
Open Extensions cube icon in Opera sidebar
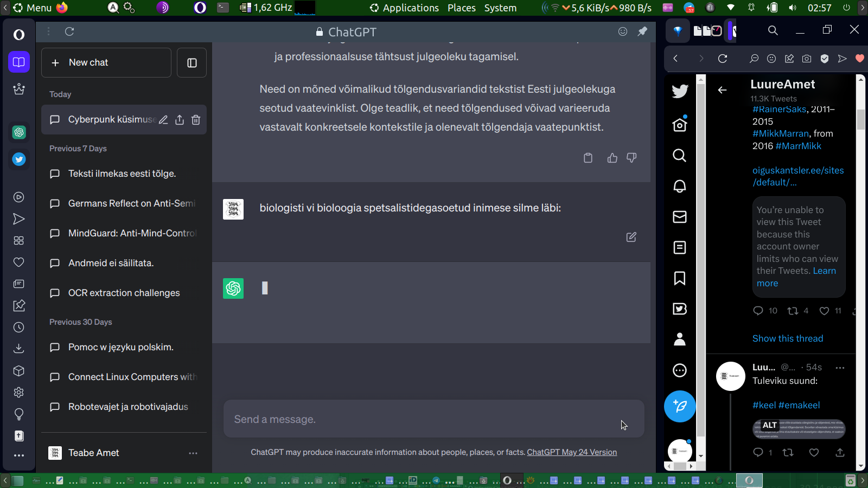[19, 371]
